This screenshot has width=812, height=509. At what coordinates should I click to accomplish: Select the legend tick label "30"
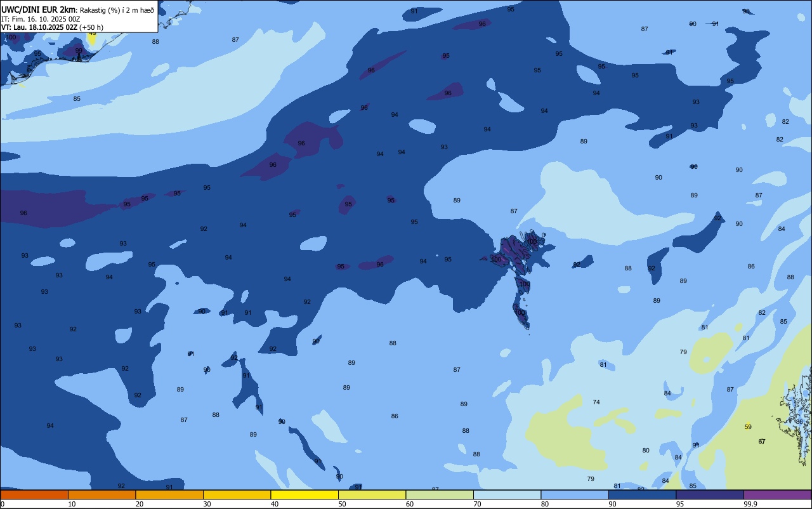[207, 504]
